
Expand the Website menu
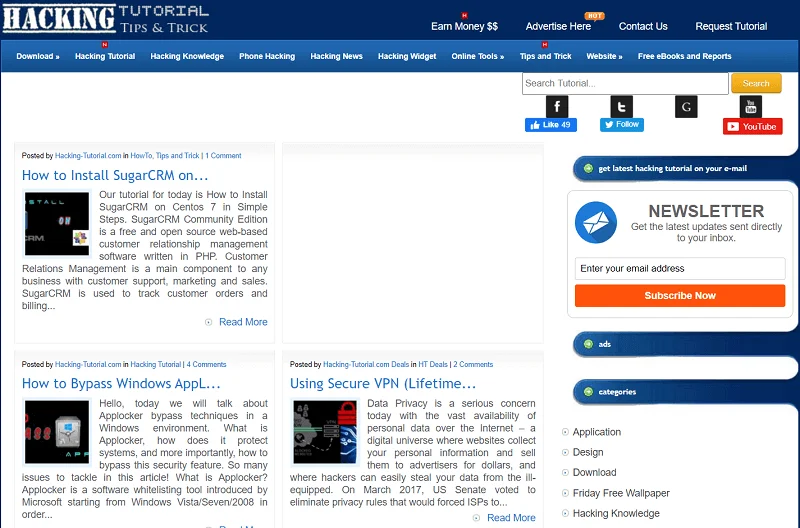[604, 56]
